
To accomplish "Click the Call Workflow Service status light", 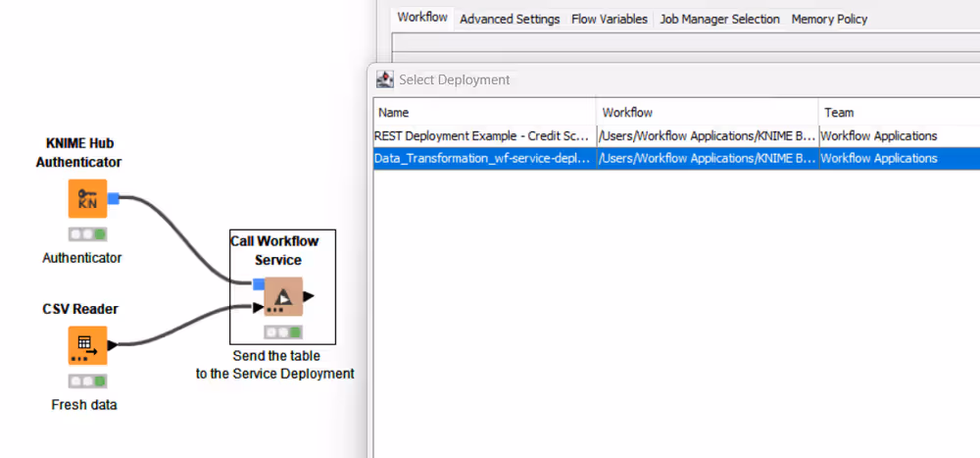I will [282, 331].
